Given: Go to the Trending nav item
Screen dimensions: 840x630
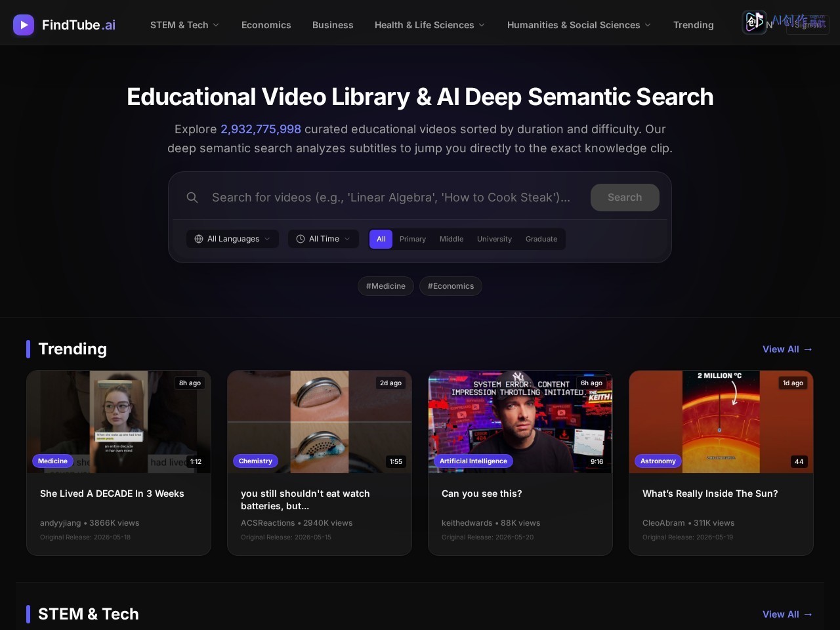Looking at the screenshot, I should (x=693, y=25).
